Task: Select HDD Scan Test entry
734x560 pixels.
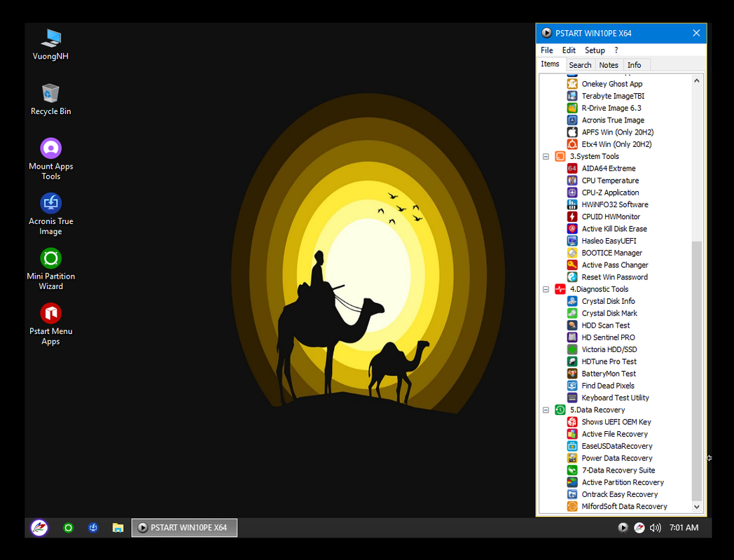Action: coord(606,325)
